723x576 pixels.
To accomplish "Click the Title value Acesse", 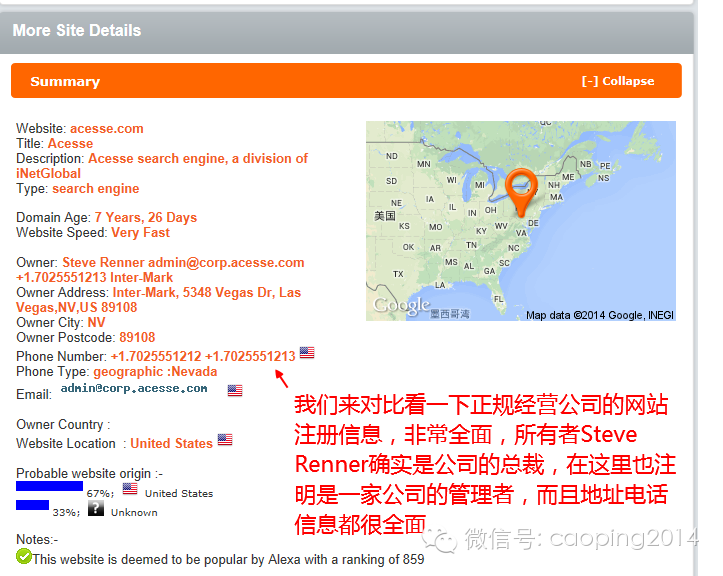I will pos(71,143).
